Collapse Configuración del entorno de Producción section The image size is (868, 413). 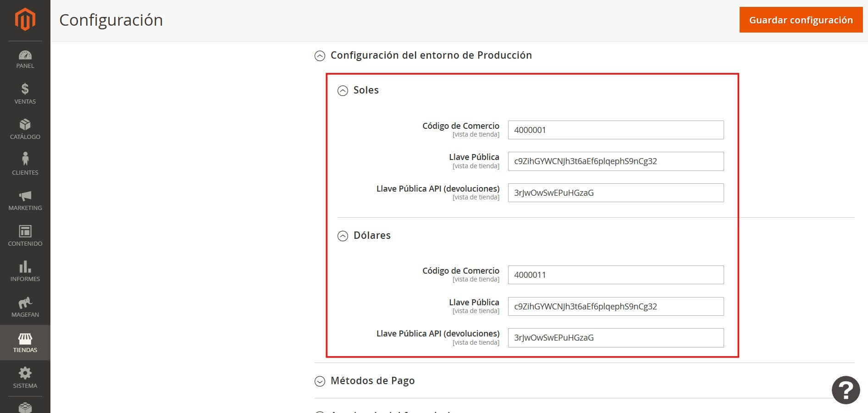tap(320, 56)
